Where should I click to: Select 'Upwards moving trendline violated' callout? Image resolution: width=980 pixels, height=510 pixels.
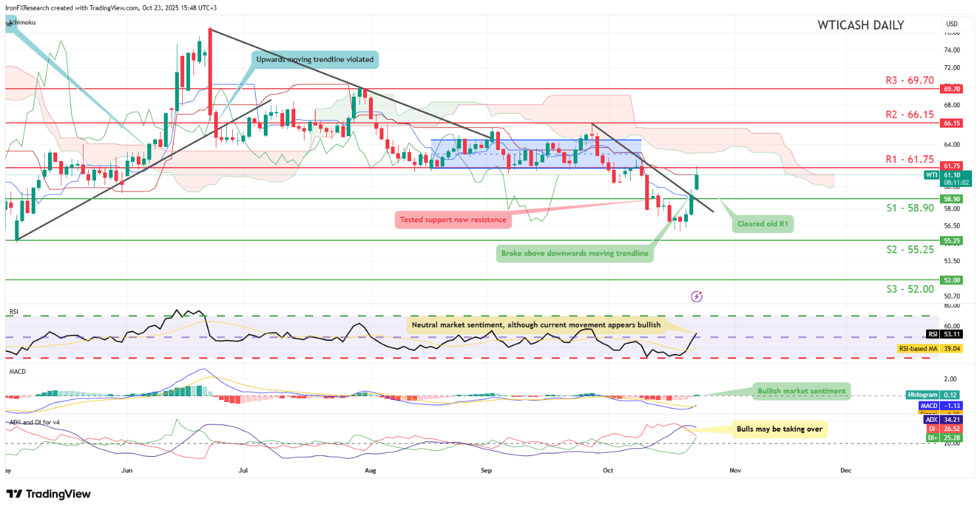click(314, 59)
